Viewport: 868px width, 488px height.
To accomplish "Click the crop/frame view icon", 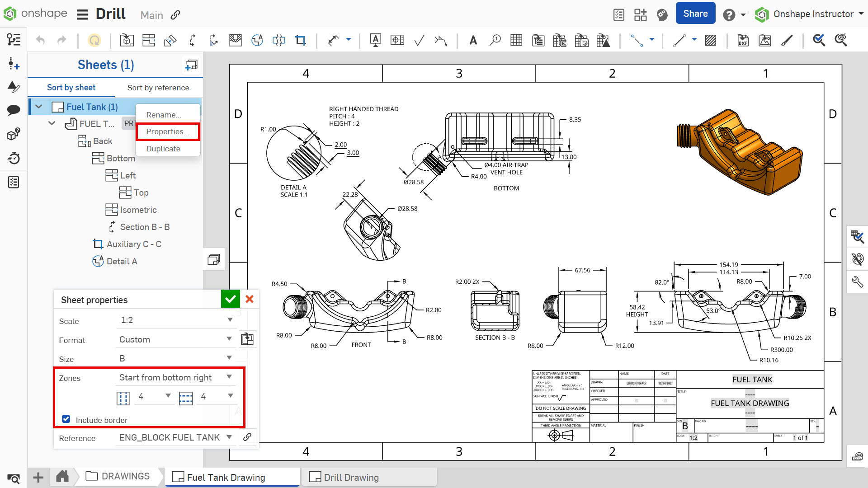I will click(301, 40).
